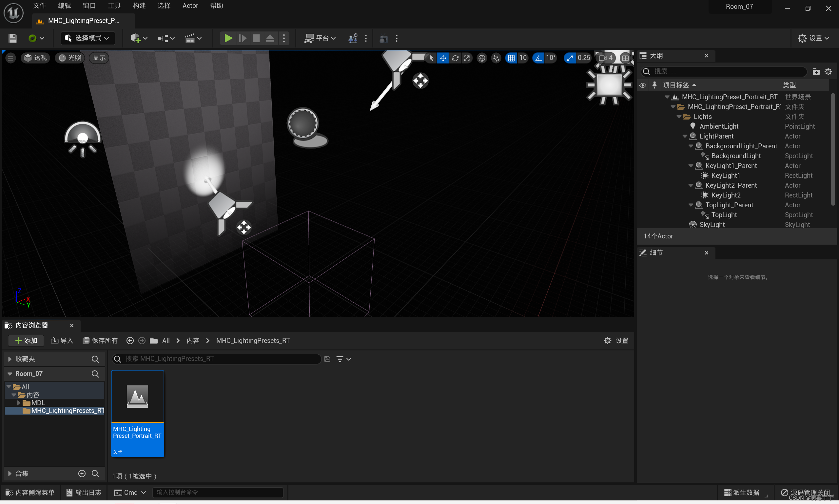Collapse the Lights folder in the Outliner
This screenshot has height=504, width=839.
click(x=679, y=117)
